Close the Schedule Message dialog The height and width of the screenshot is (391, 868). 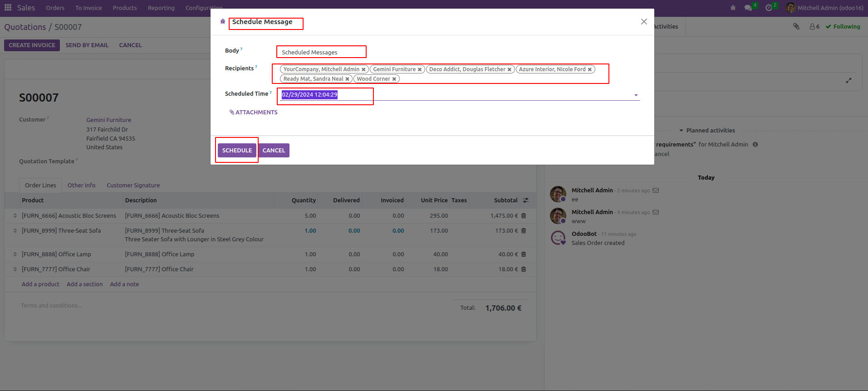tap(644, 22)
